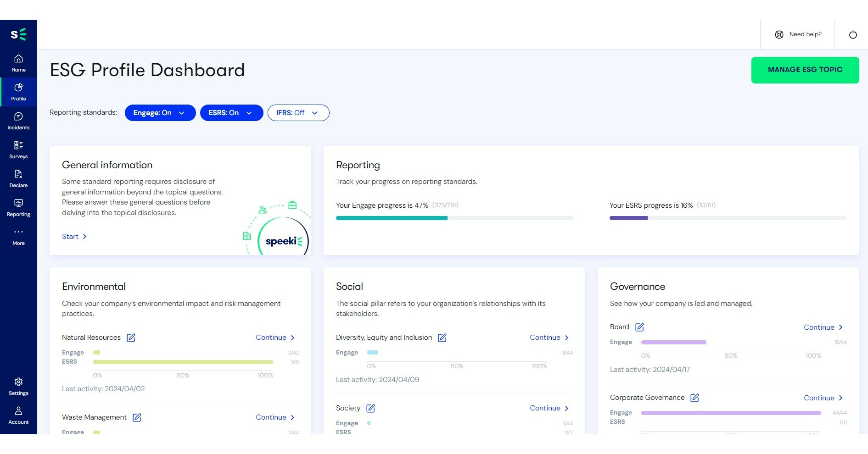
Task: Expand the IFRS dropdown
Action: [314, 112]
